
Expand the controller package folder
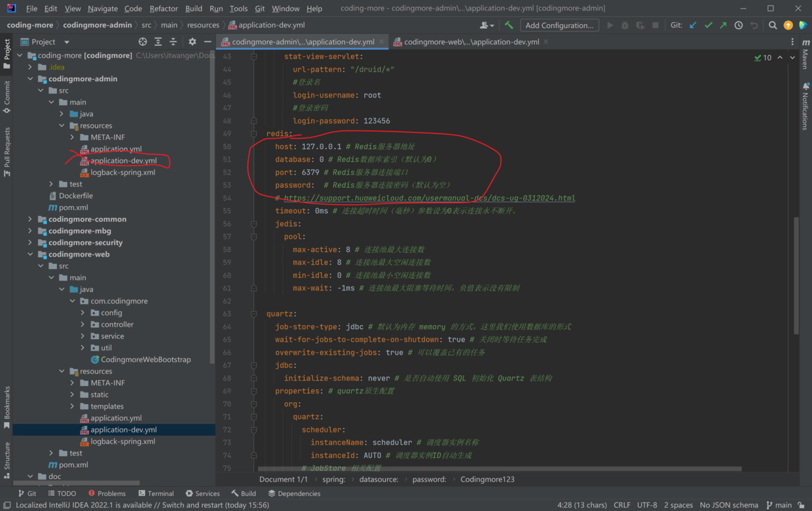click(83, 325)
